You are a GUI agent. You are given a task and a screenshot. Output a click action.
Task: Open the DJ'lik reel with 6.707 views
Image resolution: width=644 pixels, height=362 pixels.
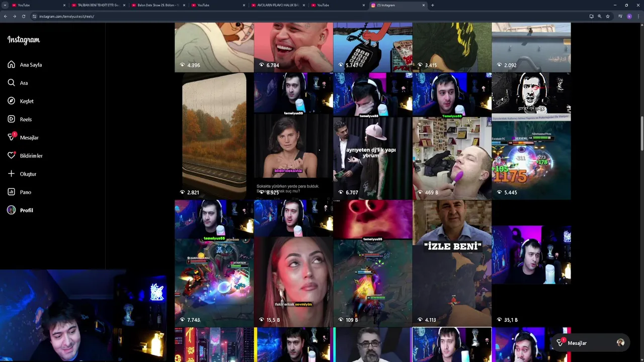[x=372, y=136]
